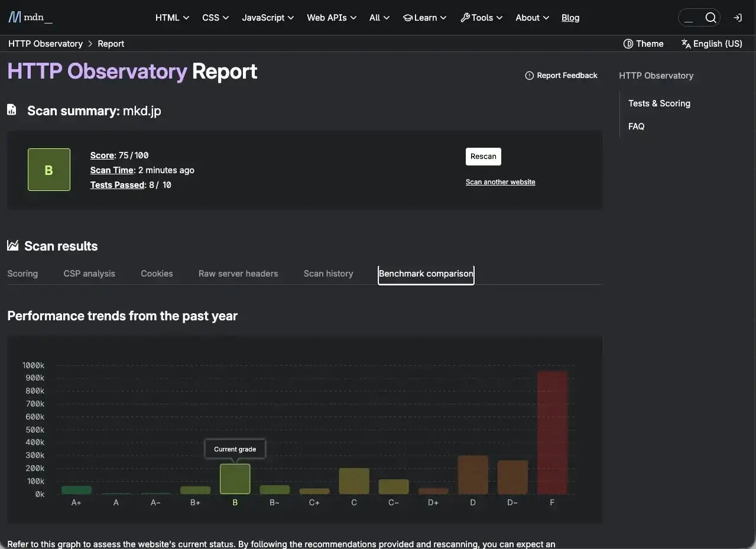The image size is (756, 549).
Task: Switch to the CSP analysis tab
Action: [89, 274]
